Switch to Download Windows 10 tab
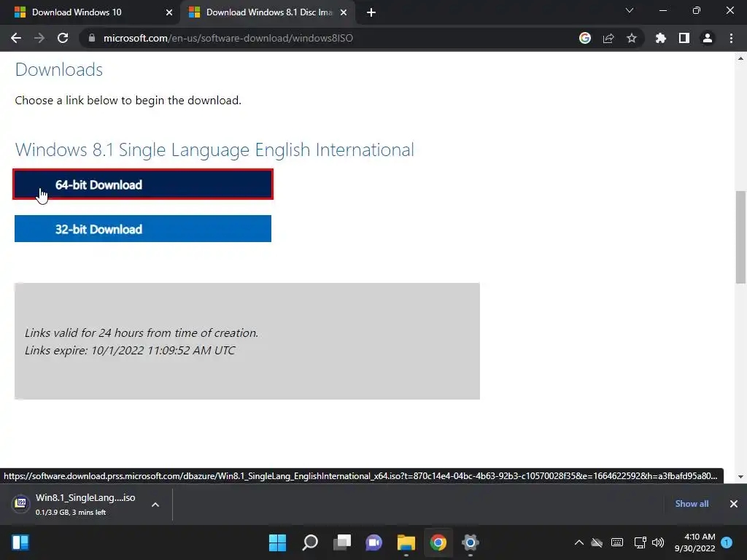Viewport: 747px width, 560px height. (x=90, y=12)
